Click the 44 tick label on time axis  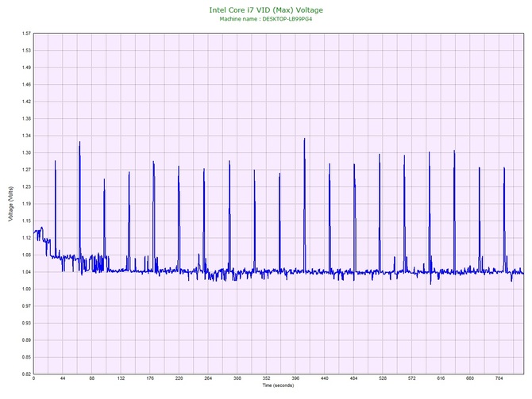click(x=63, y=378)
